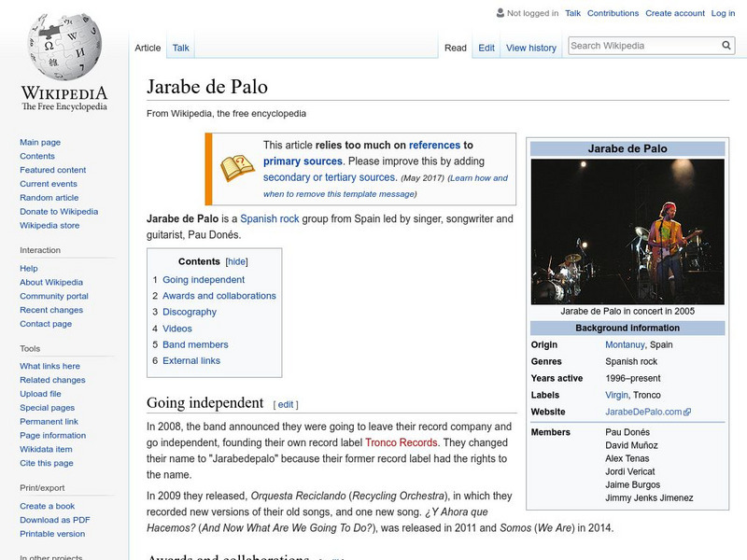
Task: Click the question-book icon in the notice box
Action: [x=236, y=169]
